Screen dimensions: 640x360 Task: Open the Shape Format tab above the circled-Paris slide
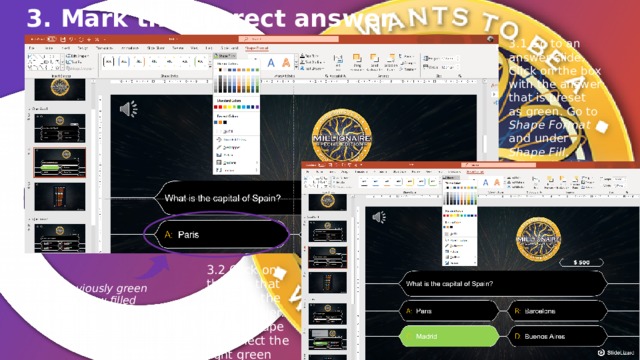[256, 48]
